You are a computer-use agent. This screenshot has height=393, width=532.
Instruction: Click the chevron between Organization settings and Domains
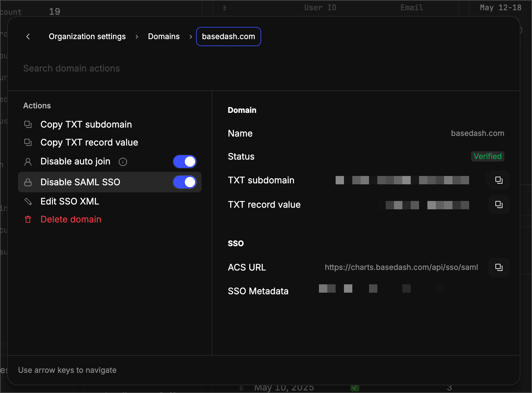(x=137, y=37)
